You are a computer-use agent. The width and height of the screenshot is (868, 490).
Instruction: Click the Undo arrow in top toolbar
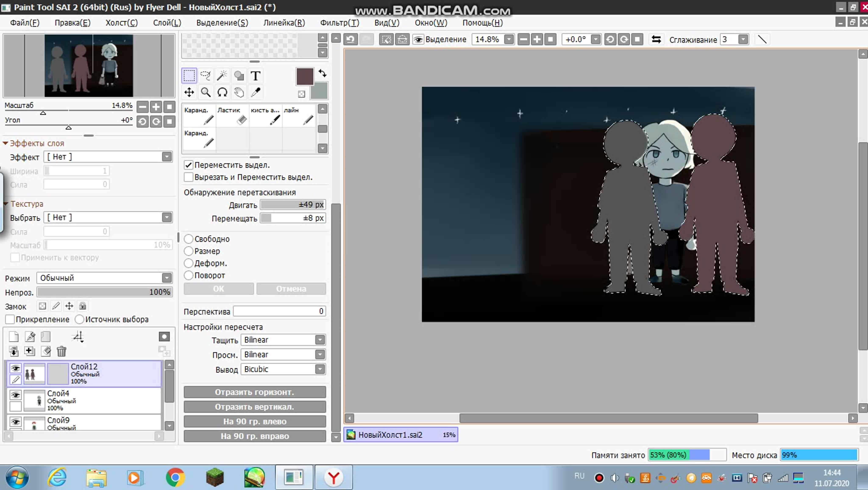coord(351,39)
